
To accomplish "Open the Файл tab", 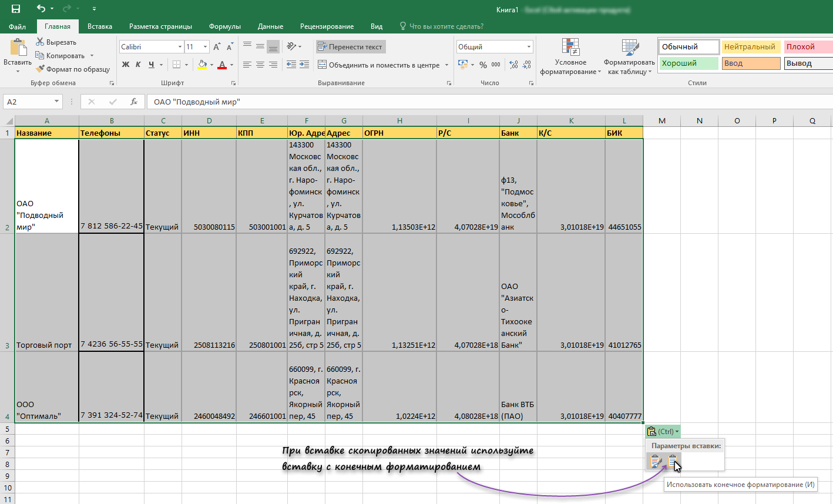I will 17,26.
